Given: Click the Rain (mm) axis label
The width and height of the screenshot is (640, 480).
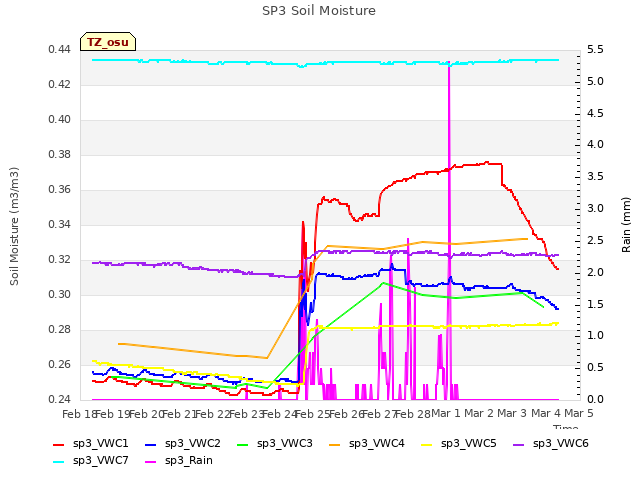Looking at the screenshot, I should tap(626, 225).
